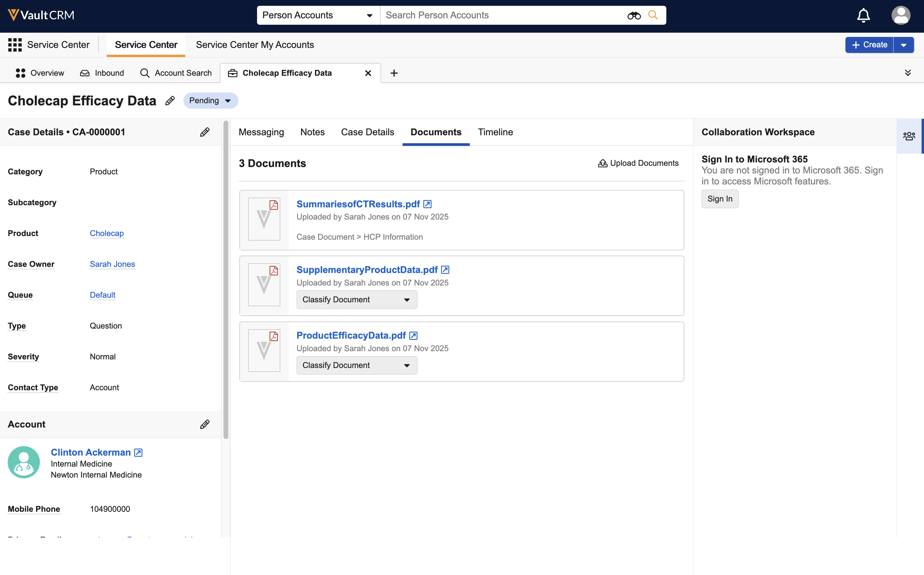Edit case title with pencil icon
The height and width of the screenshot is (575, 924).
(x=170, y=101)
